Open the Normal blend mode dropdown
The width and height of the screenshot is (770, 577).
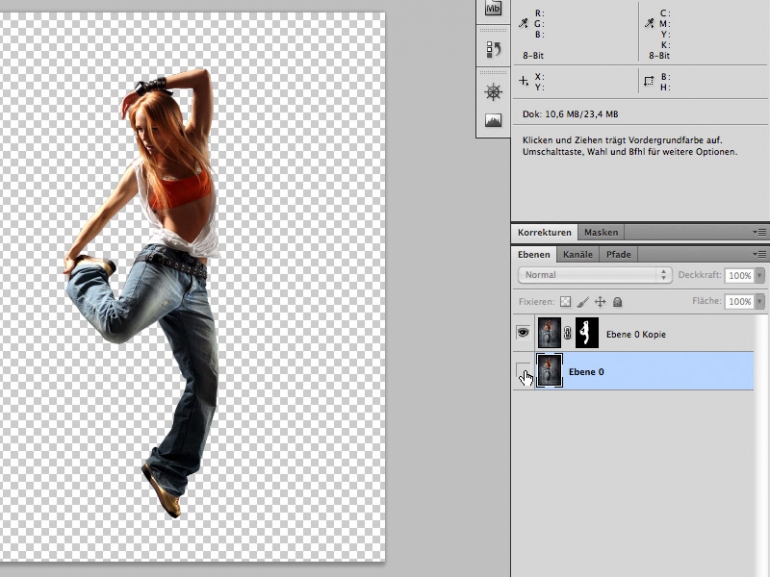point(595,275)
